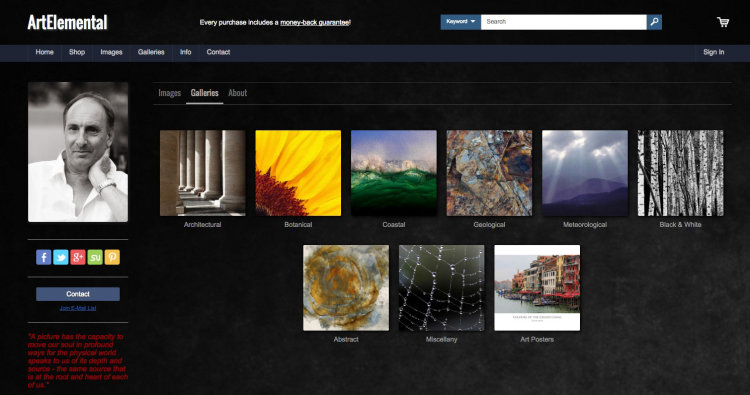Open the Miscellany spiderweb thumbnail
750x395 pixels.
click(x=441, y=288)
